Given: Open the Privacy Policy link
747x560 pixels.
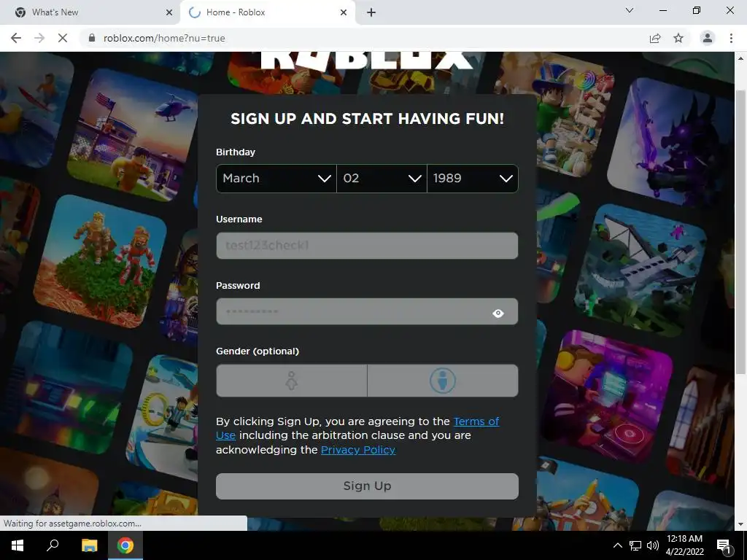Looking at the screenshot, I should [357, 450].
